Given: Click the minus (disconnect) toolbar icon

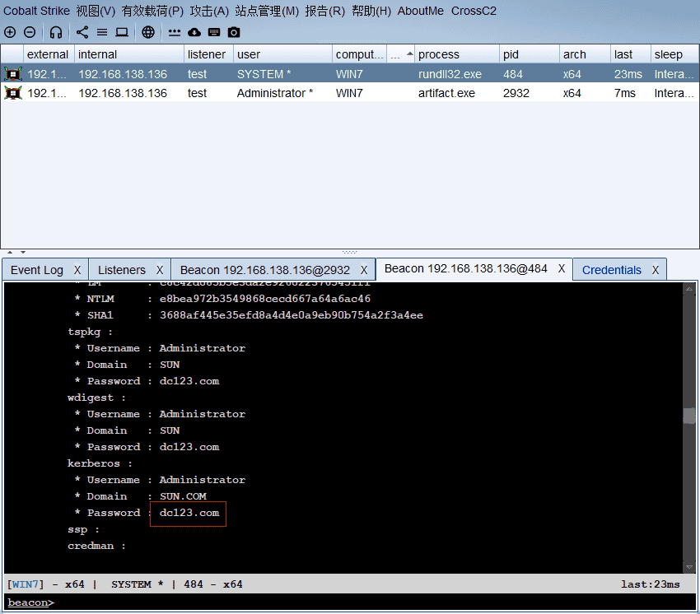Looking at the screenshot, I should 30,32.
